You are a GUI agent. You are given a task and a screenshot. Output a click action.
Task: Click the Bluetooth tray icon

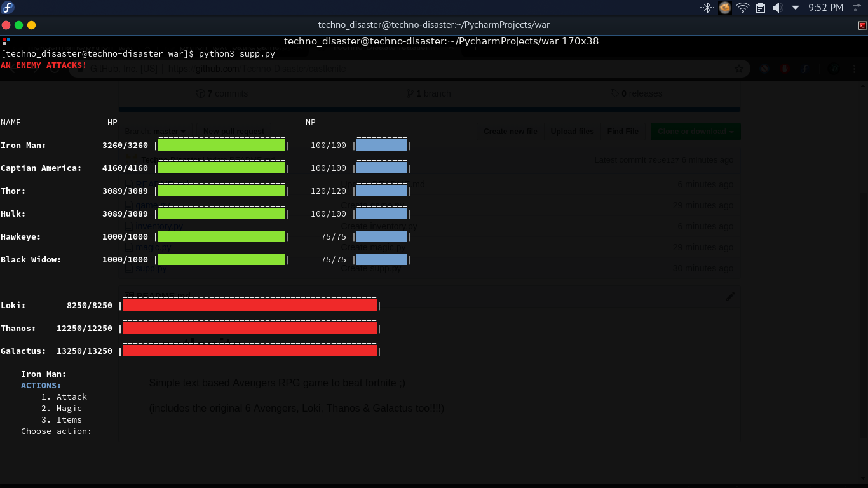(x=707, y=8)
